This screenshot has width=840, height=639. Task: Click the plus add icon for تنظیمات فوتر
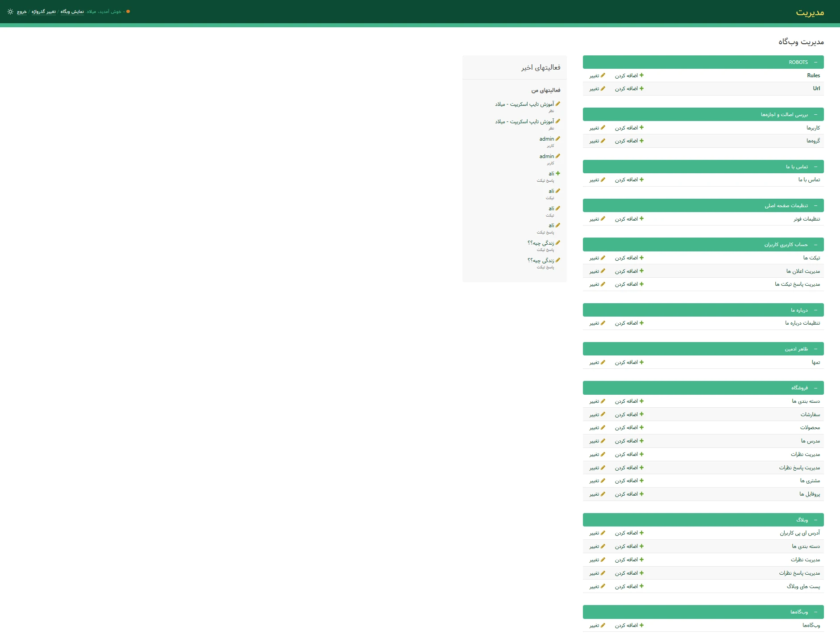[641, 219]
